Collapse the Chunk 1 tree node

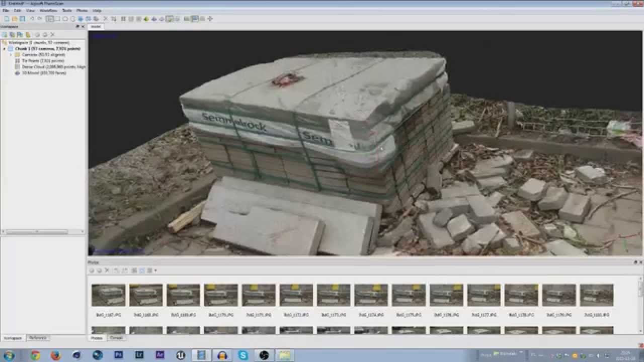[x=5, y=49]
